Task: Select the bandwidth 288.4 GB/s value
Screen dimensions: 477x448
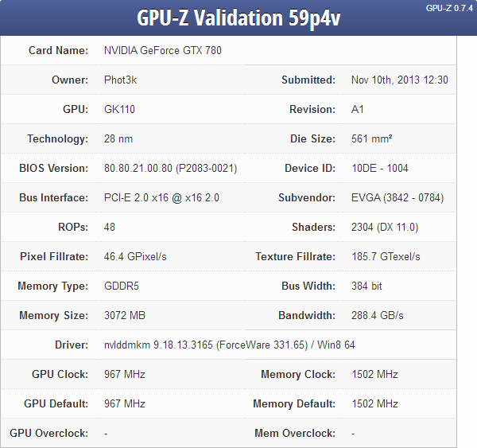Action: (377, 315)
